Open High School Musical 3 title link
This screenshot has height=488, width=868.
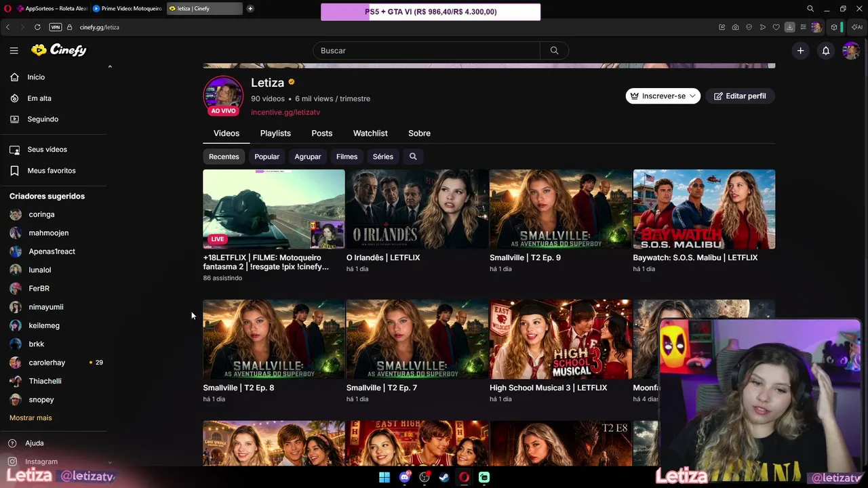click(x=548, y=388)
